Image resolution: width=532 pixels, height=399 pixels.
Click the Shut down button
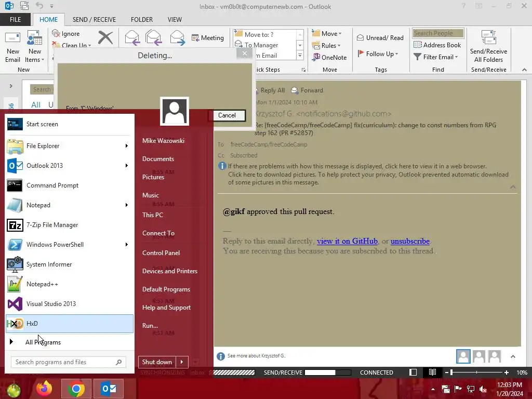point(157,362)
